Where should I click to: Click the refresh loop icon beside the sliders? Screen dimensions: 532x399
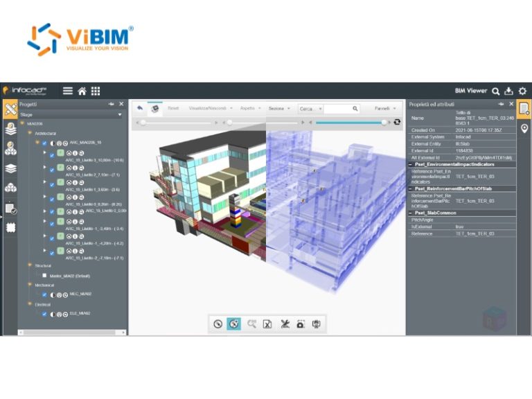point(397,122)
